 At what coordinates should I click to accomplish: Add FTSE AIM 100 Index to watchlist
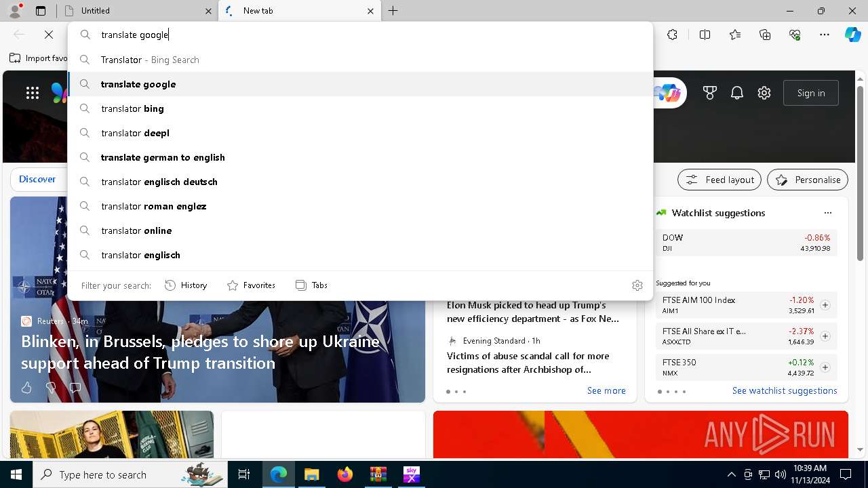(x=825, y=305)
